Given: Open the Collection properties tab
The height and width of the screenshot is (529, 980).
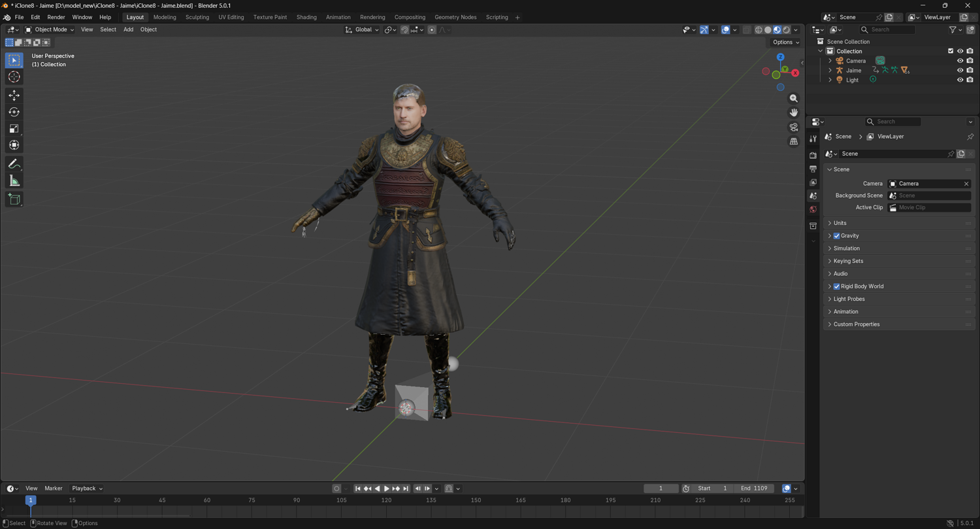Looking at the screenshot, I should [x=813, y=226].
